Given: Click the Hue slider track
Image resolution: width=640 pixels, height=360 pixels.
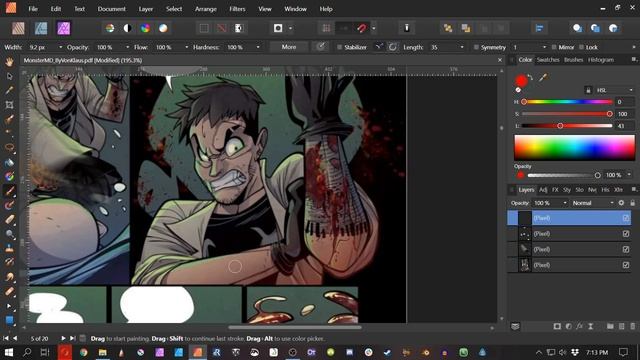Looking at the screenshot, I should [x=567, y=102].
